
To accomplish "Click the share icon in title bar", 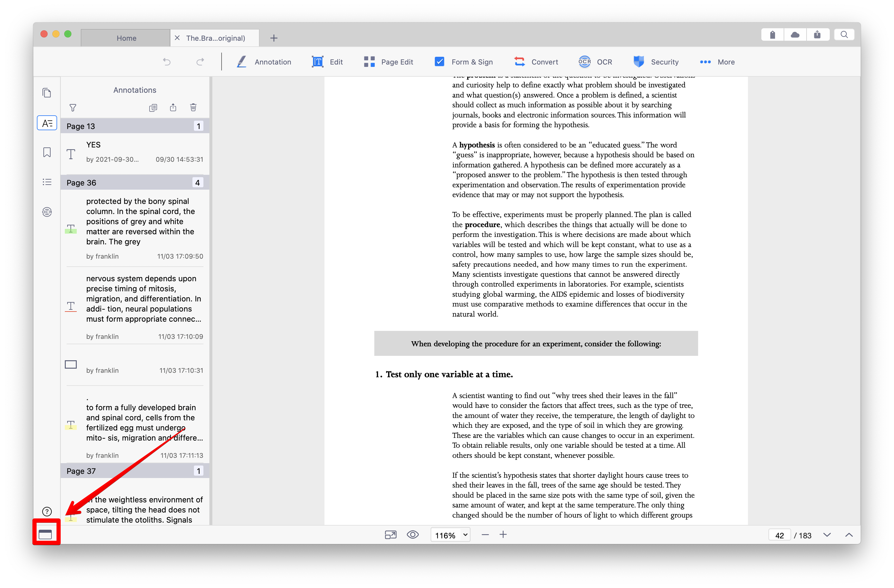I will click(x=817, y=35).
